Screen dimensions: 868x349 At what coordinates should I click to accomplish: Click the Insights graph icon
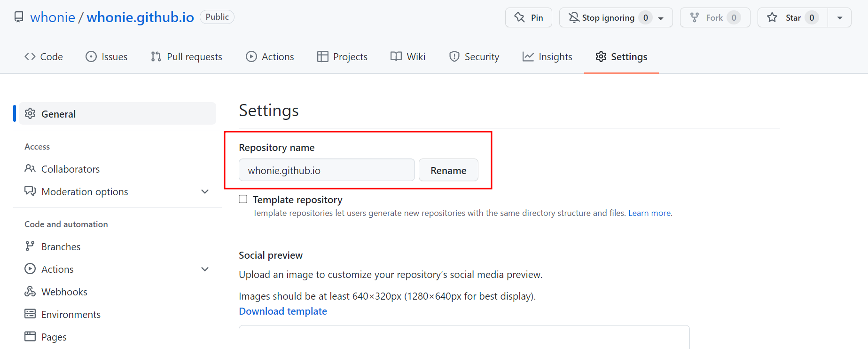528,56
